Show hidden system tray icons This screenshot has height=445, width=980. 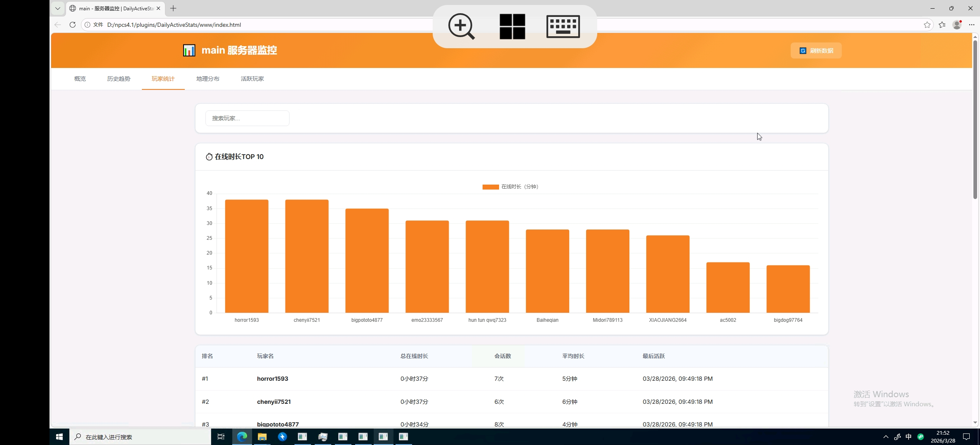886,437
